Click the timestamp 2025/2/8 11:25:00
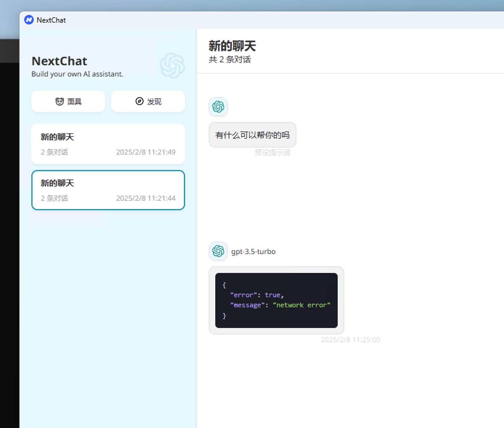504x428 pixels. coord(350,339)
